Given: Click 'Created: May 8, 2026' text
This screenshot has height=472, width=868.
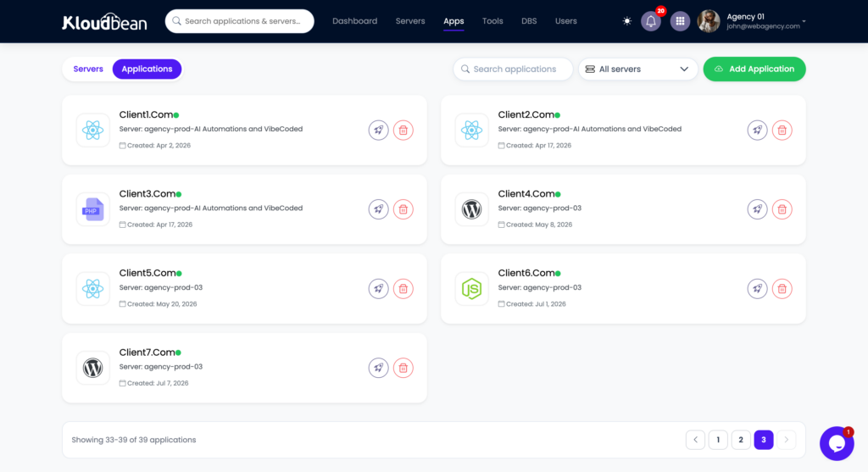Looking at the screenshot, I should click(539, 225).
